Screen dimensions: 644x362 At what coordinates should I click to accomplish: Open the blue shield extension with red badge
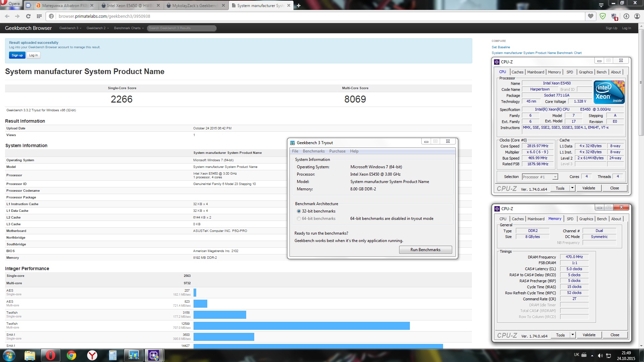pos(614,16)
